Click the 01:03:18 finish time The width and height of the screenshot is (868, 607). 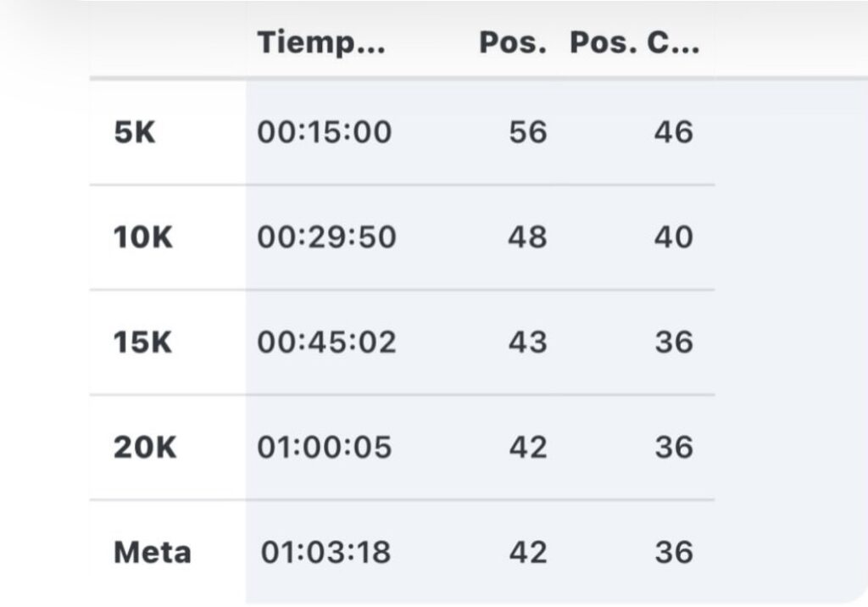325,553
